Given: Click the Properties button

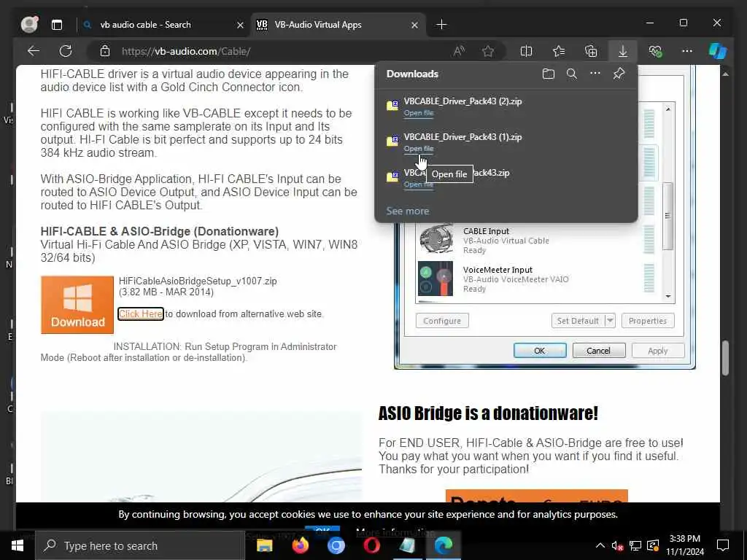Looking at the screenshot, I should tap(648, 321).
